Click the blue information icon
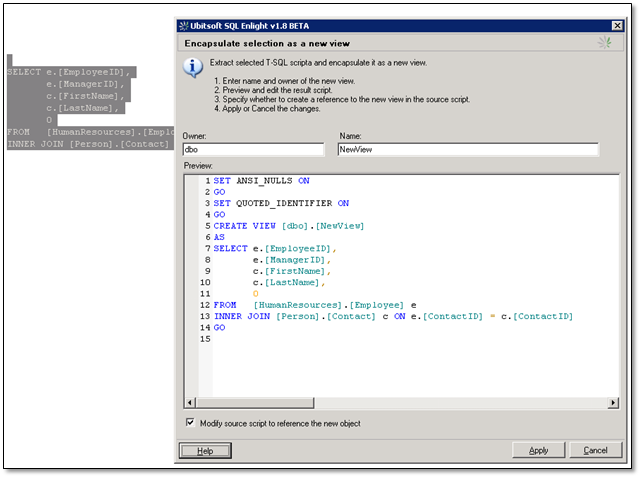The height and width of the screenshot is (478, 641). (193, 67)
